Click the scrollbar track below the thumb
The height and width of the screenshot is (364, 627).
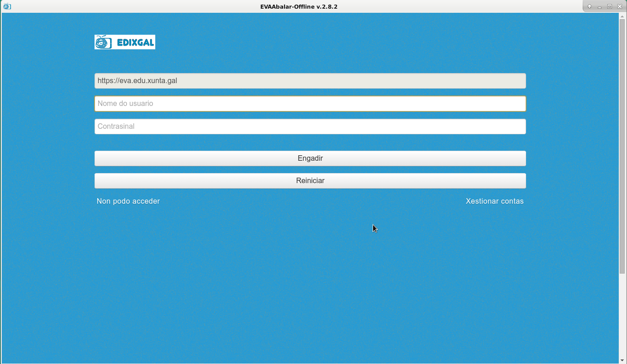[622, 315]
